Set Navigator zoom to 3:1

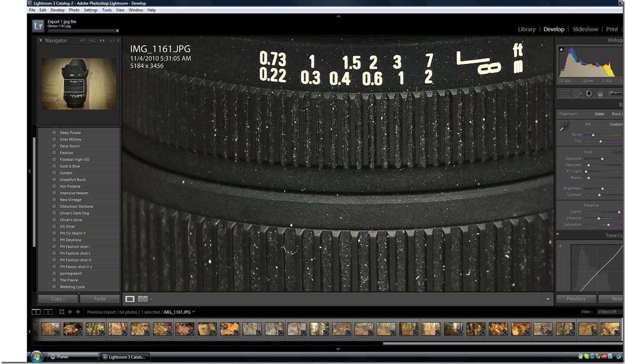[112, 41]
